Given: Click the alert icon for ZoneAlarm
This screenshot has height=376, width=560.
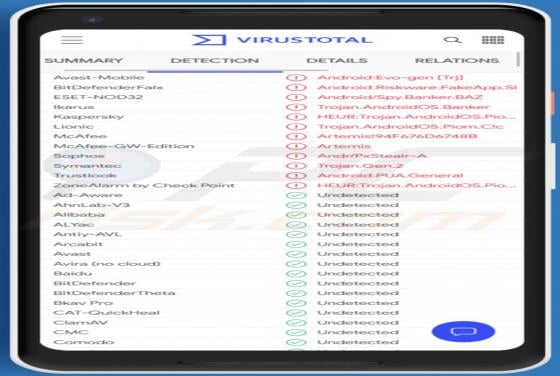Looking at the screenshot, I should click(x=296, y=186).
